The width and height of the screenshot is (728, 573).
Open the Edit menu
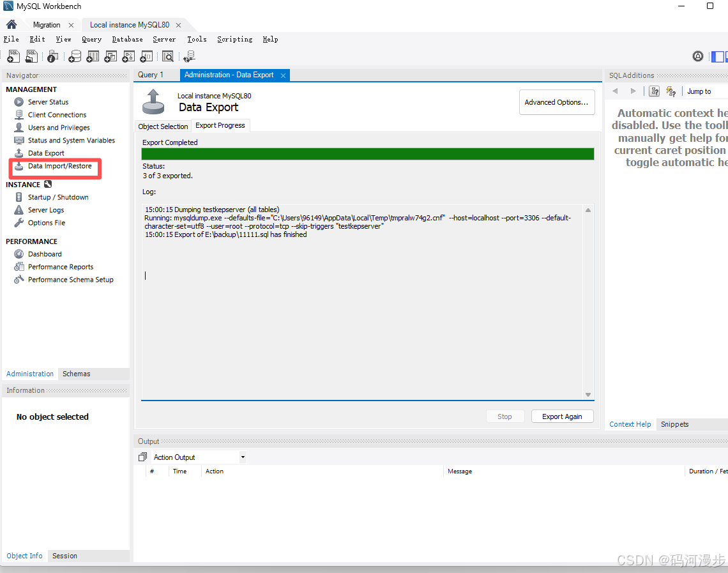(x=37, y=39)
